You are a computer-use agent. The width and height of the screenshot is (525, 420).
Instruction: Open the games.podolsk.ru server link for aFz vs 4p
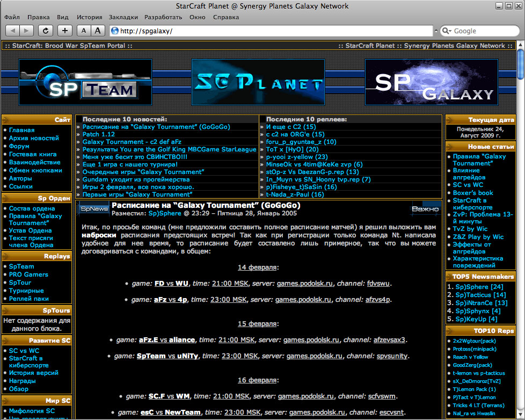pyautogui.click(x=303, y=300)
